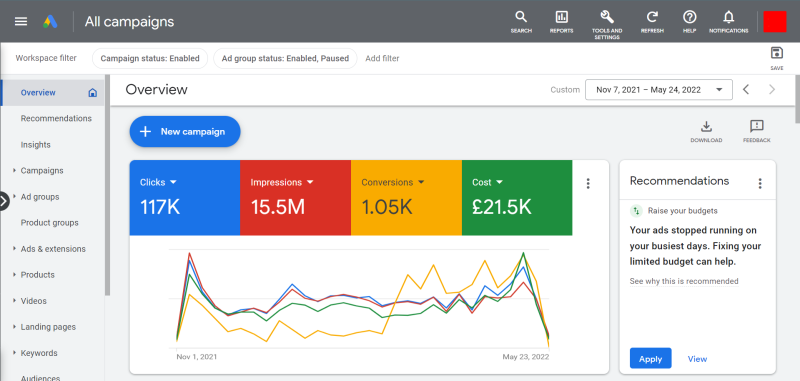This screenshot has width=800, height=381.
Task: Select the green Cost metric tile
Action: point(517,198)
